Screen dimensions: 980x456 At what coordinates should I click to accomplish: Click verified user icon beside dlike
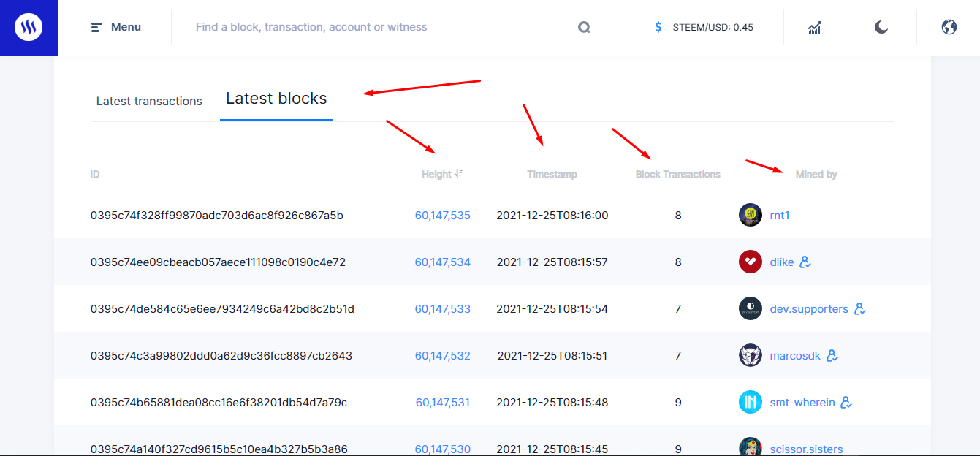[805, 262]
